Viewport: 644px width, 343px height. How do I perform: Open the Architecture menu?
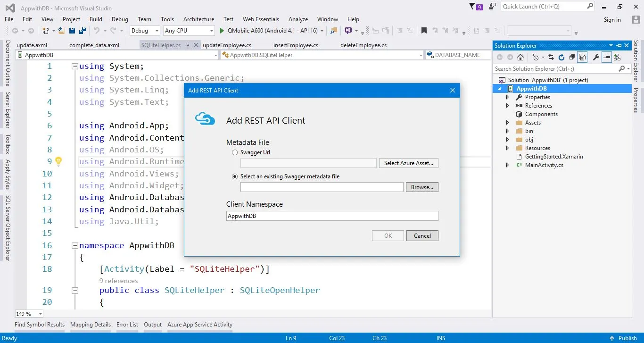click(198, 19)
